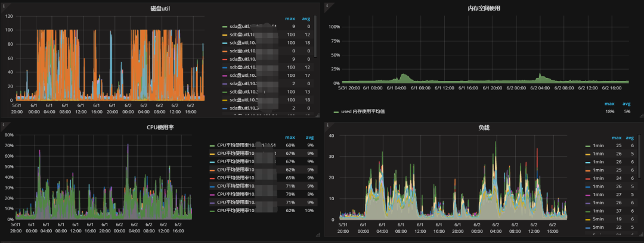Open the 内存空间使用 panel title menu

pos(484,8)
